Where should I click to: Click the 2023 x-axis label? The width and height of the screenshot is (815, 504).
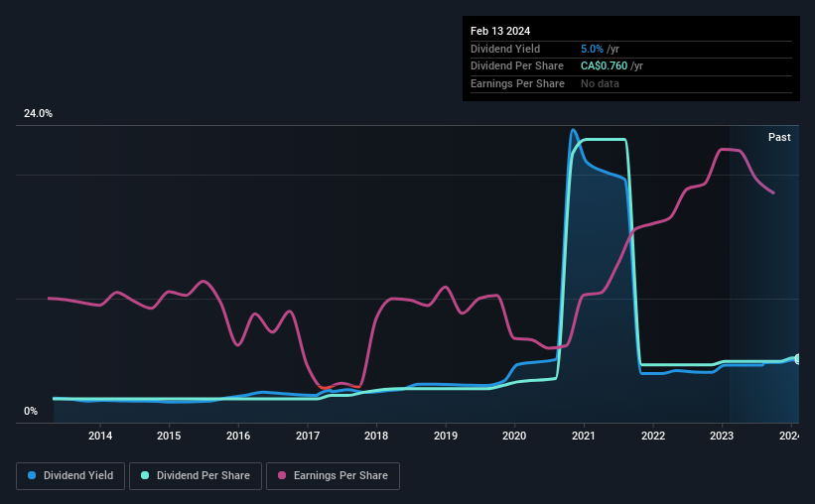click(722, 436)
